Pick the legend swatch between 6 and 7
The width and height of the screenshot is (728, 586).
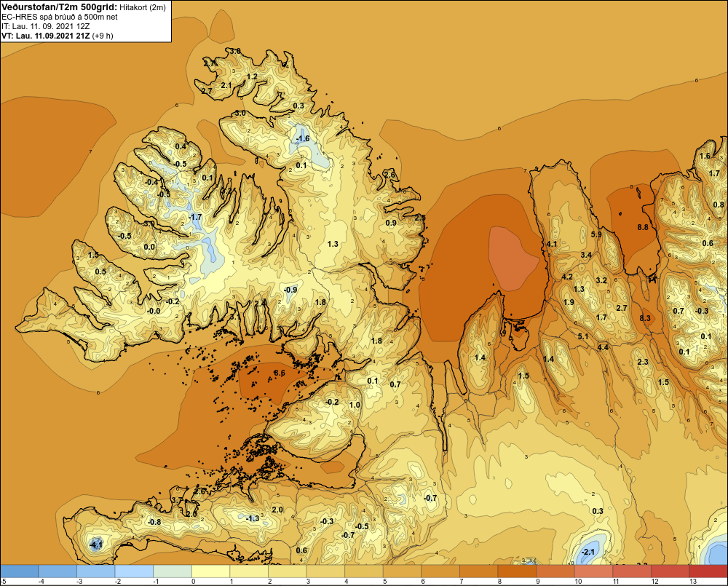[x=440, y=571]
